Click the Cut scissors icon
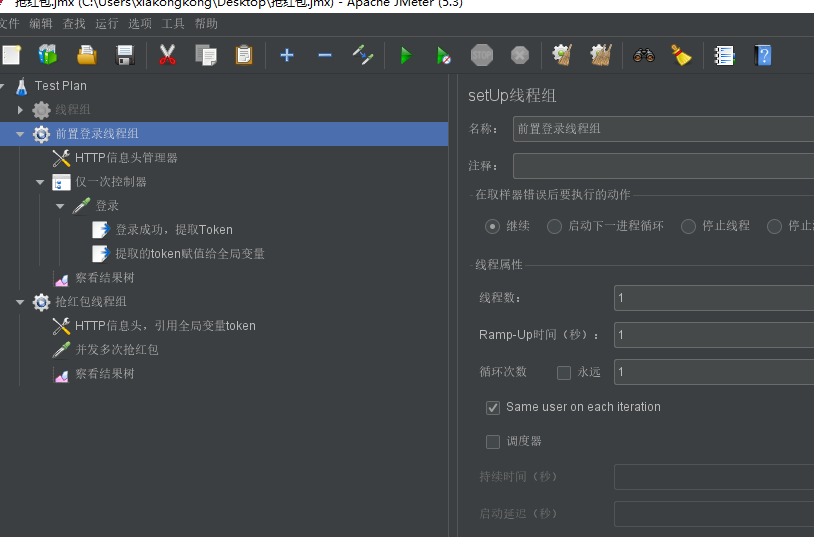This screenshot has width=814, height=537. coord(167,55)
